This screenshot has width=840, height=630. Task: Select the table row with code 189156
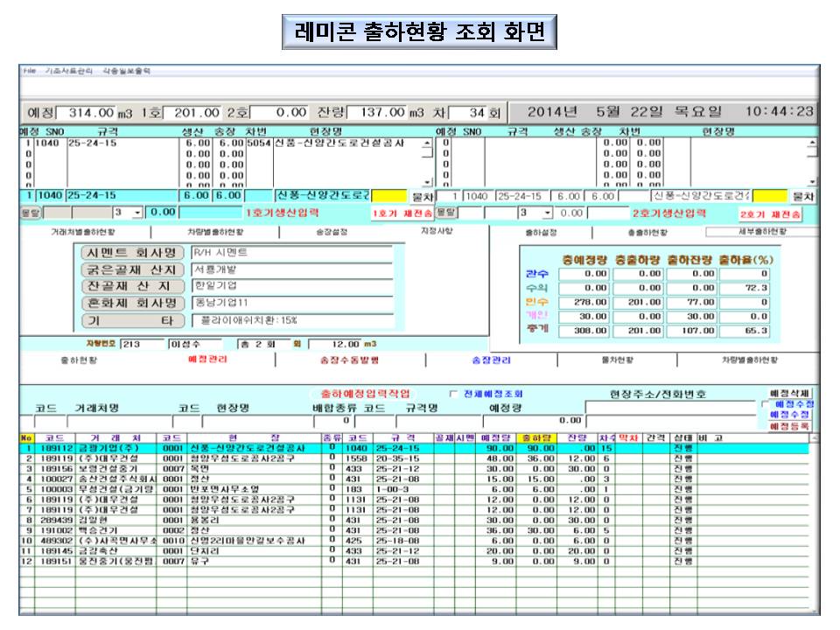point(414,469)
